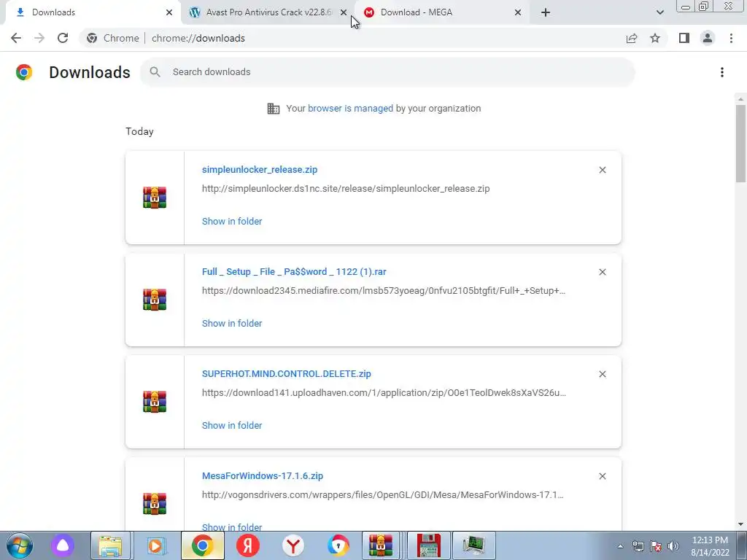Open MesaForWindows-17.1.6.zip link
This screenshot has width=747, height=560.
pyautogui.click(x=262, y=475)
